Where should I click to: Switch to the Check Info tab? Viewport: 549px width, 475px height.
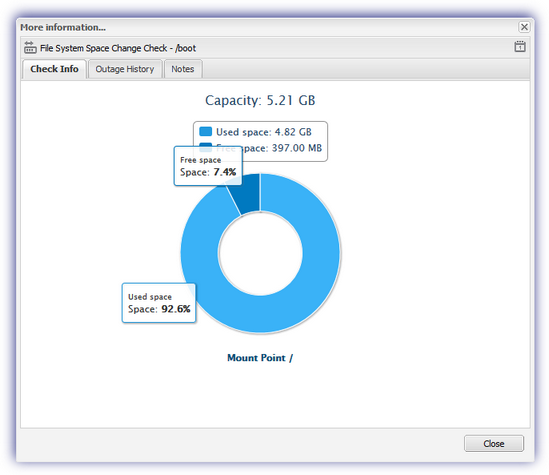coord(54,69)
